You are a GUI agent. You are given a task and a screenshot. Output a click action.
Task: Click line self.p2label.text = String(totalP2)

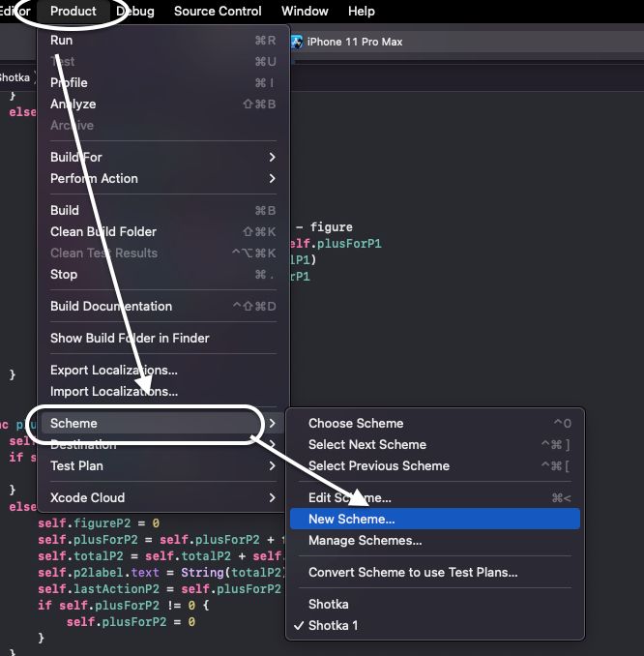point(161,573)
